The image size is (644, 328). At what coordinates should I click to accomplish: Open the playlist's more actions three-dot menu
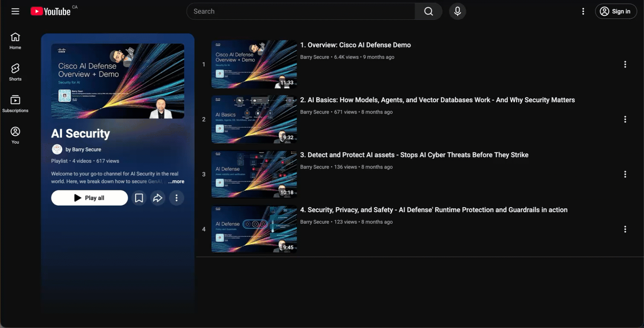pyautogui.click(x=177, y=198)
